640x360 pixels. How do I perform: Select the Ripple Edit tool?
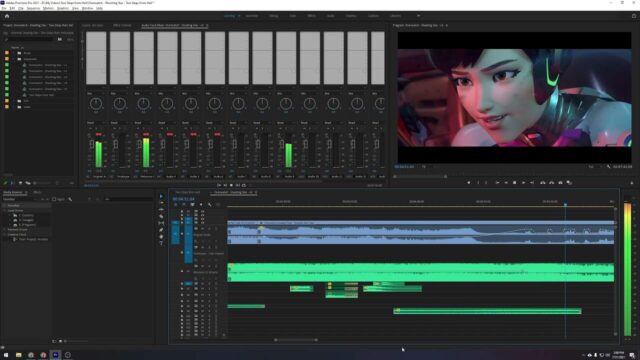pos(161,210)
